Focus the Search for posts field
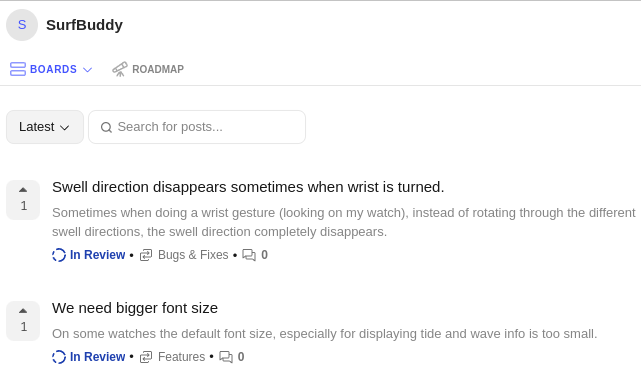The image size is (641, 375). pos(197,127)
